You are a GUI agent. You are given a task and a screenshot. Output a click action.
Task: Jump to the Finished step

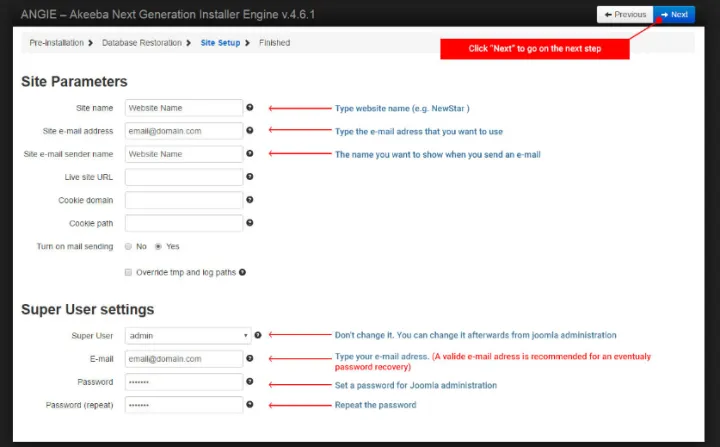click(275, 43)
